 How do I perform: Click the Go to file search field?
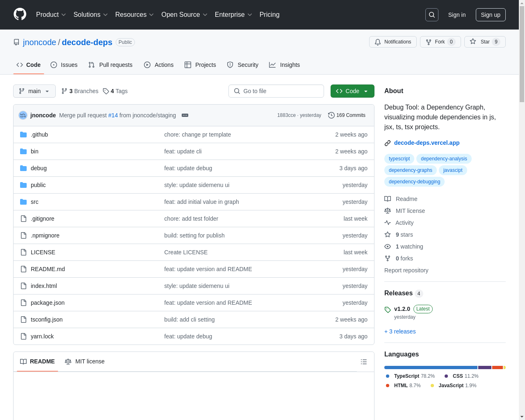276,91
